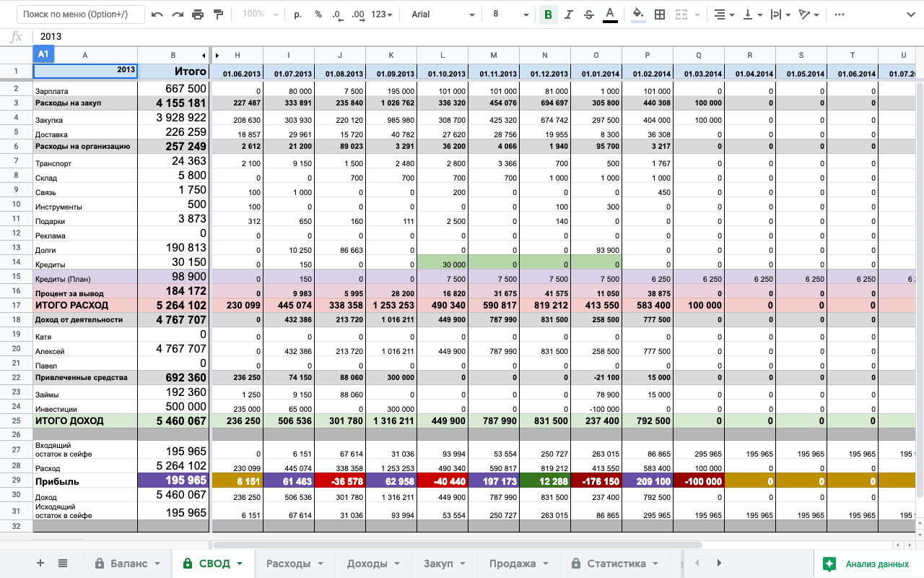Click the Add sheet plus icon
The height and width of the screenshot is (578, 924).
click(x=40, y=564)
